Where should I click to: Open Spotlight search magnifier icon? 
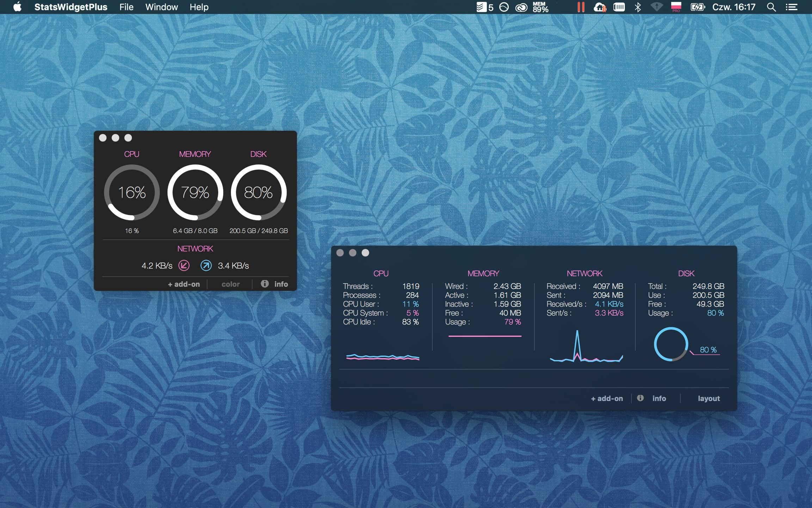(771, 7)
